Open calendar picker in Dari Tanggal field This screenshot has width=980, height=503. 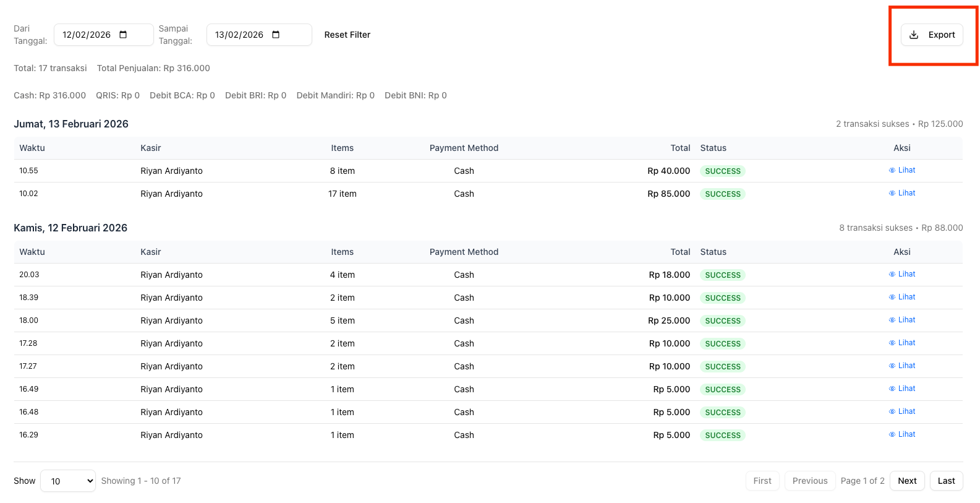coord(123,35)
